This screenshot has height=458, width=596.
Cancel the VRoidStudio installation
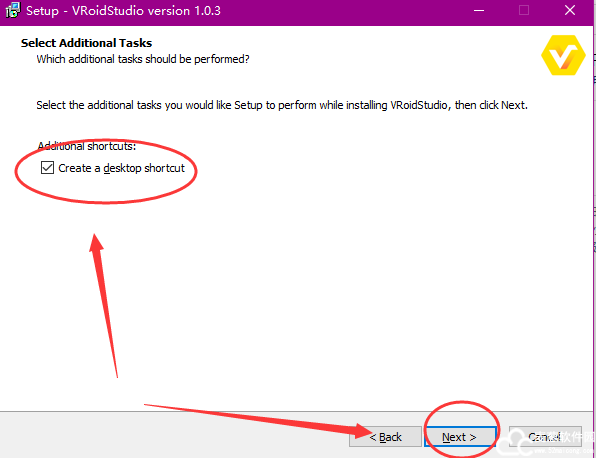tap(545, 436)
